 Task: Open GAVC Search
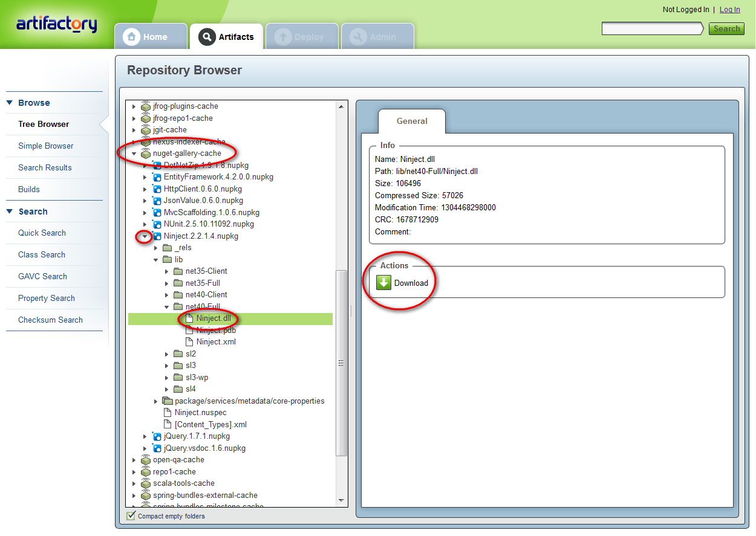[42, 276]
